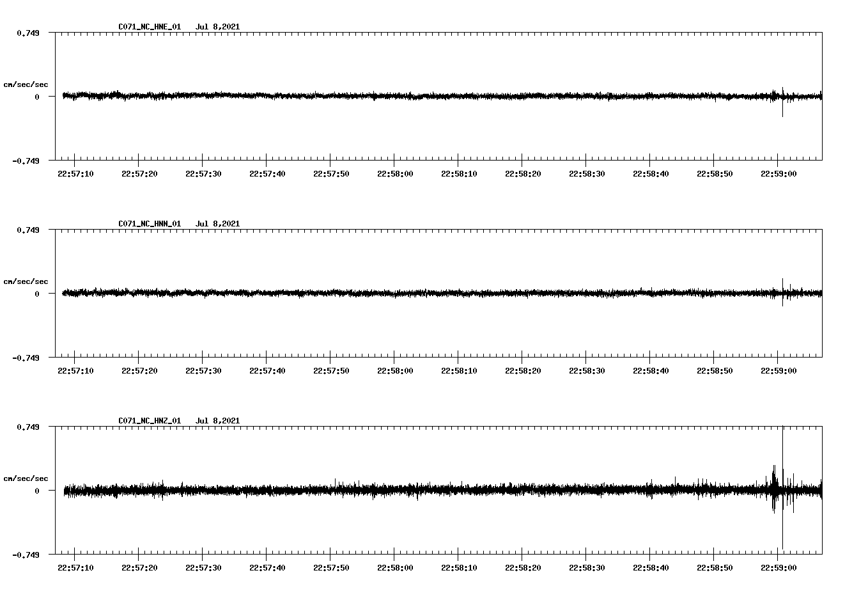Click the zero label on the HNZ axis
This screenshot has width=868, height=591.
[37, 491]
